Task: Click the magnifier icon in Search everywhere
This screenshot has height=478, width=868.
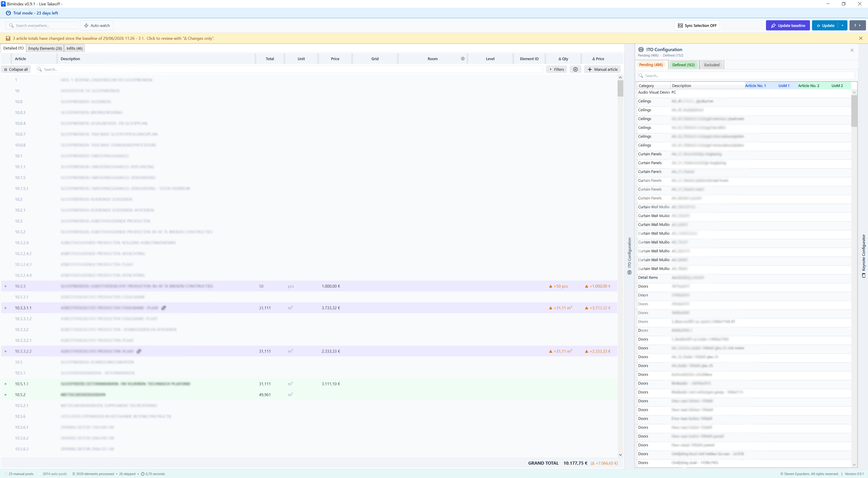Action: click(x=12, y=26)
